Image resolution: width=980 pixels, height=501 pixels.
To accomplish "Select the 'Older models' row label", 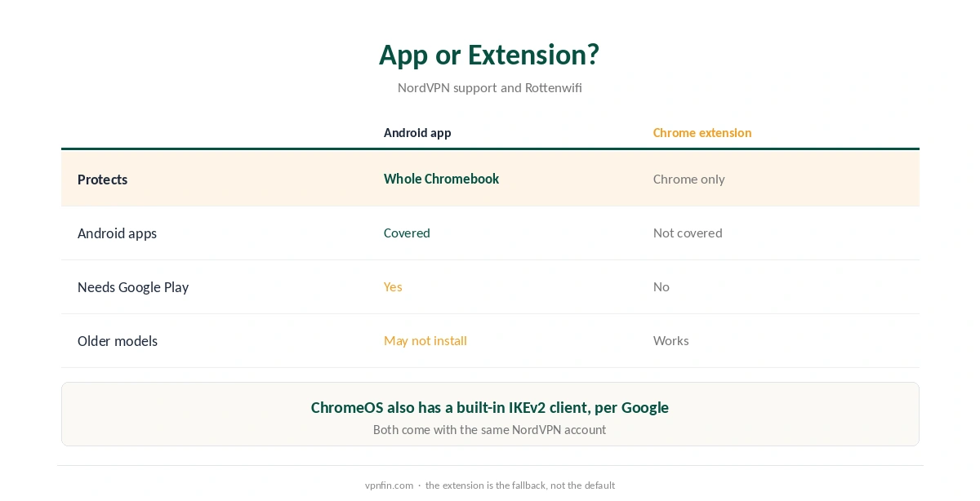I will [x=118, y=341].
